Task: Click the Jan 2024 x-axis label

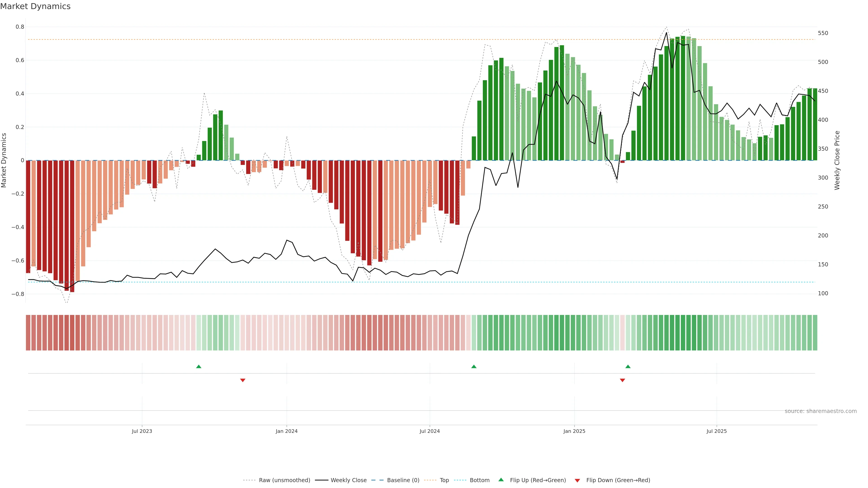Action: (x=286, y=431)
